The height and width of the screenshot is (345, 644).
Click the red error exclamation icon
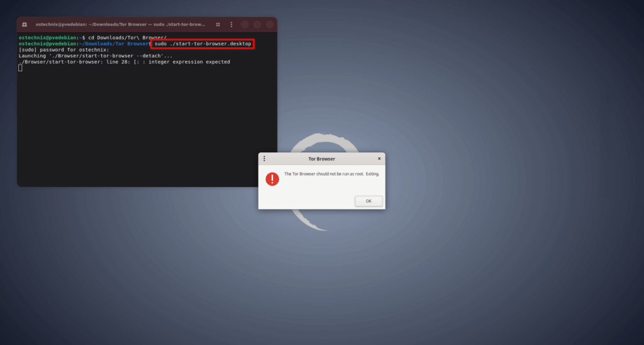click(272, 179)
